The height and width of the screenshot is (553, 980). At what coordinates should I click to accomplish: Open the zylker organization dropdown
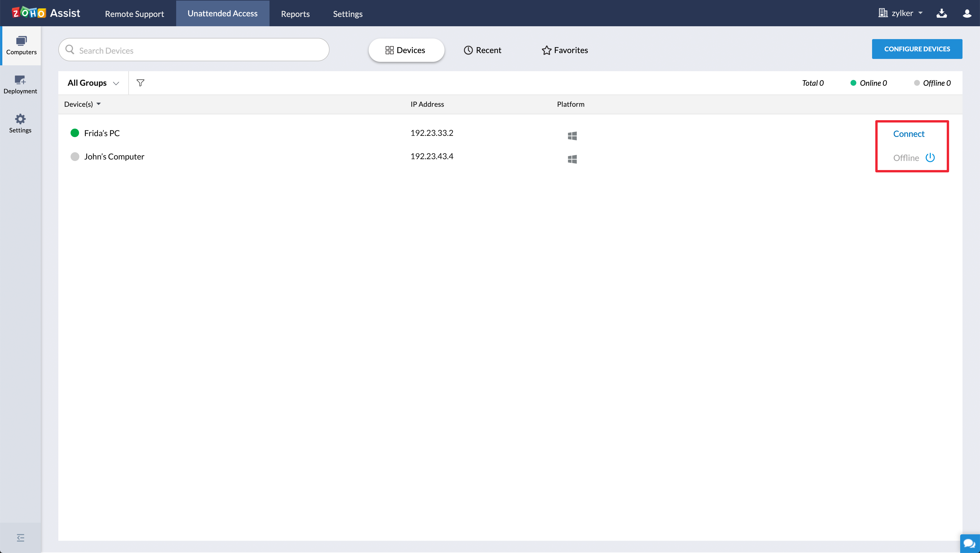point(900,13)
